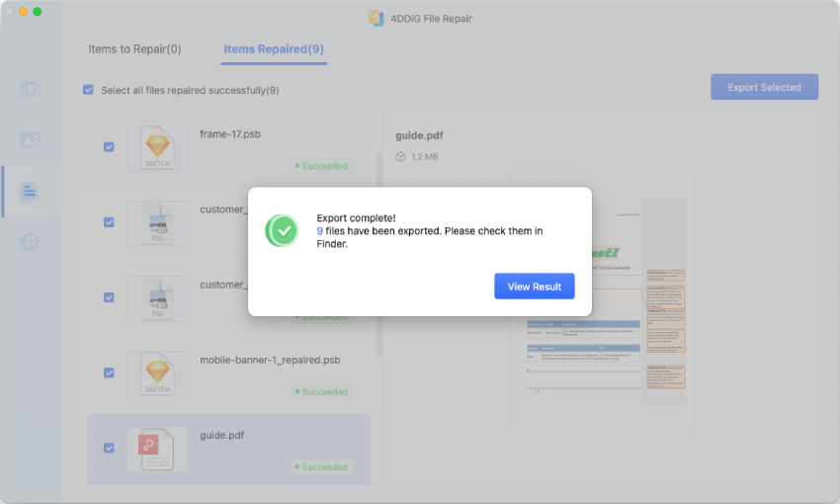Viewport: 840px width, 504px height.
Task: Click the 1.2 MB file size label
Action: [424, 157]
